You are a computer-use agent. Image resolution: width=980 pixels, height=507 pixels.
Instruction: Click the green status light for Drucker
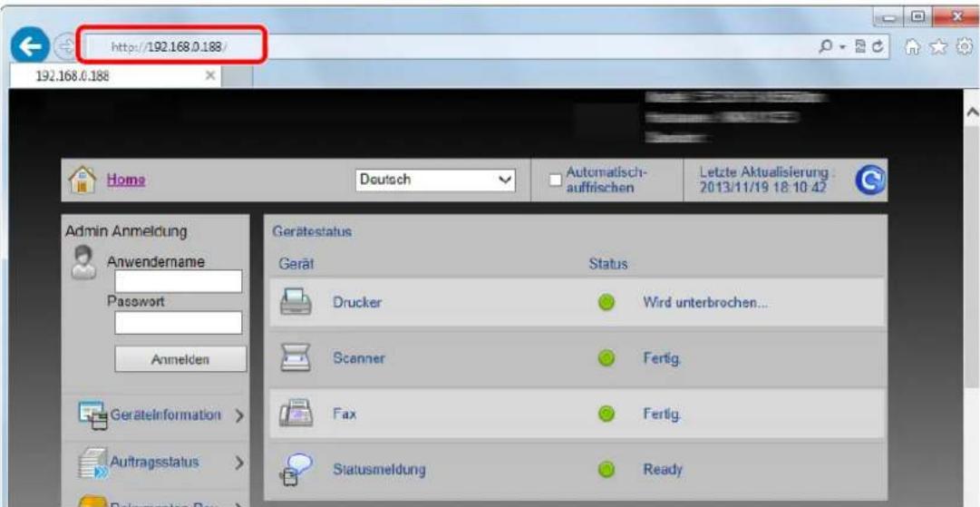pyautogui.click(x=606, y=303)
